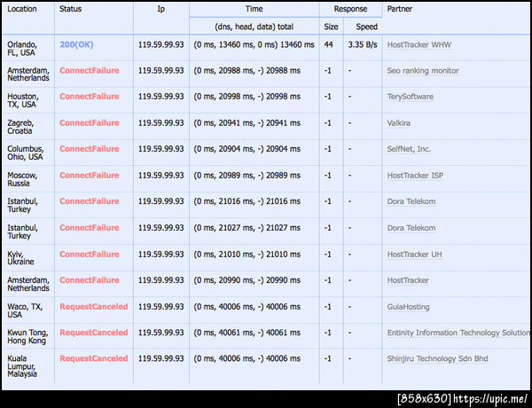Screen dimensions: 532x408
Task: Select the Ip column header
Action: pos(160,9)
